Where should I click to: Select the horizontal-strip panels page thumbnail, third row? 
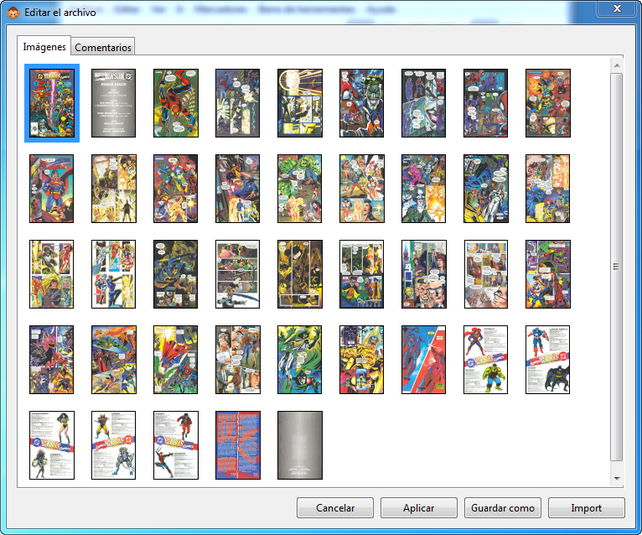tap(237, 274)
